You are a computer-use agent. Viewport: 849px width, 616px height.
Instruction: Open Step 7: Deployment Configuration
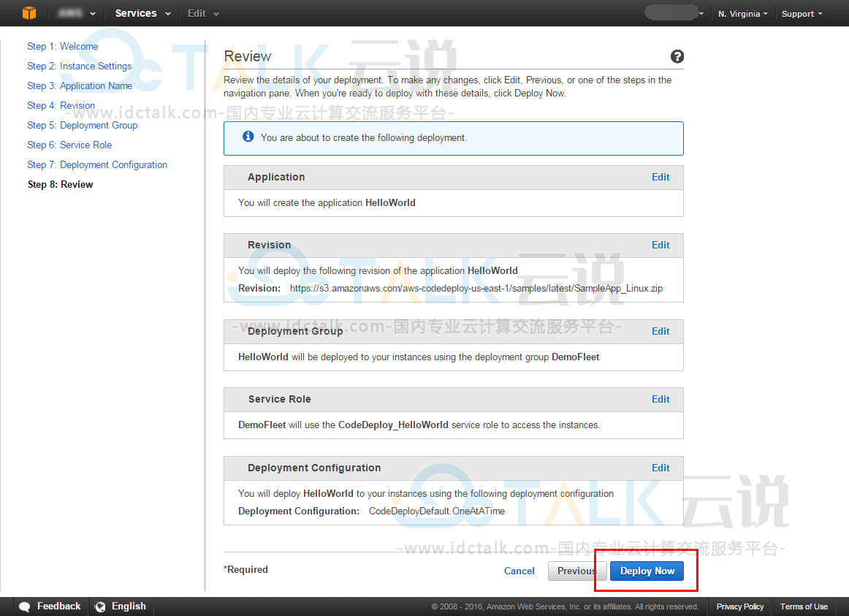tap(97, 165)
